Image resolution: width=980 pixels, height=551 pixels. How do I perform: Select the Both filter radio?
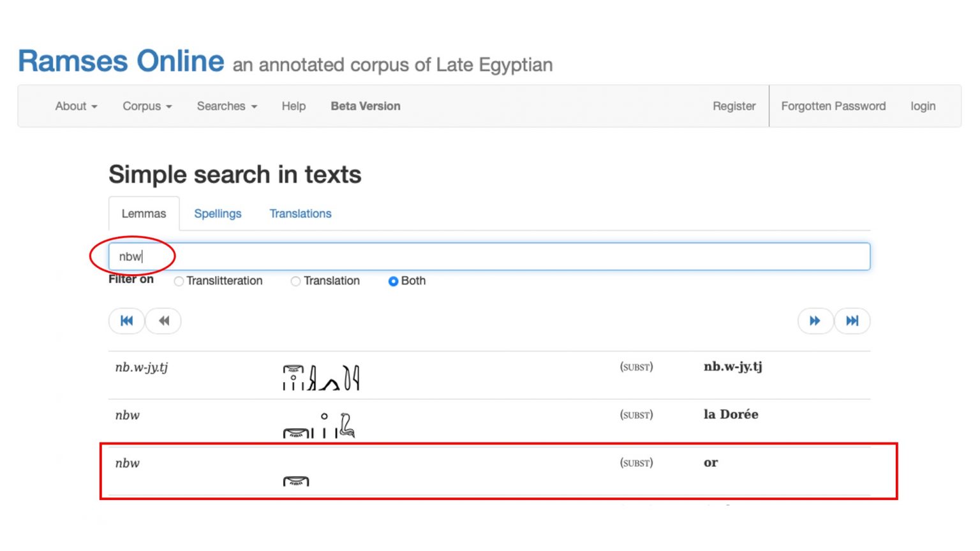pos(393,281)
